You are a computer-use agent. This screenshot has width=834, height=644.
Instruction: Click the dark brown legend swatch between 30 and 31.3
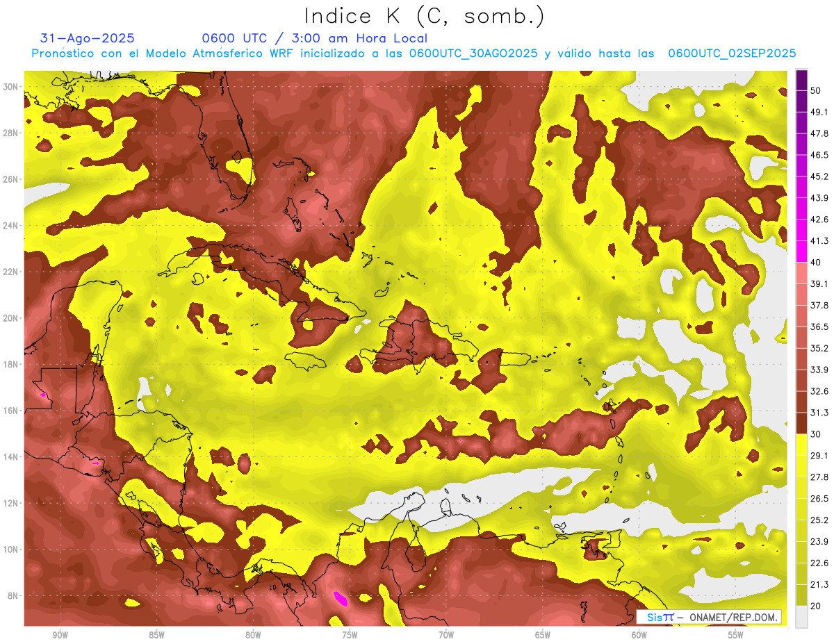coord(801,423)
